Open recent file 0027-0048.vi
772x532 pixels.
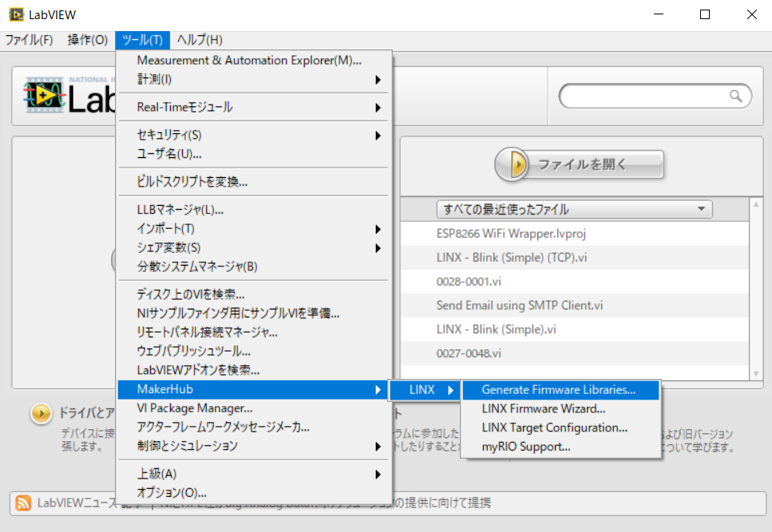pyautogui.click(x=575, y=353)
